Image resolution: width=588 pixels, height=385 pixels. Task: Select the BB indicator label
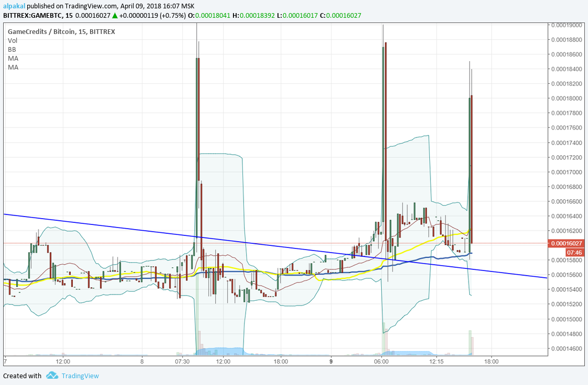(x=12, y=50)
